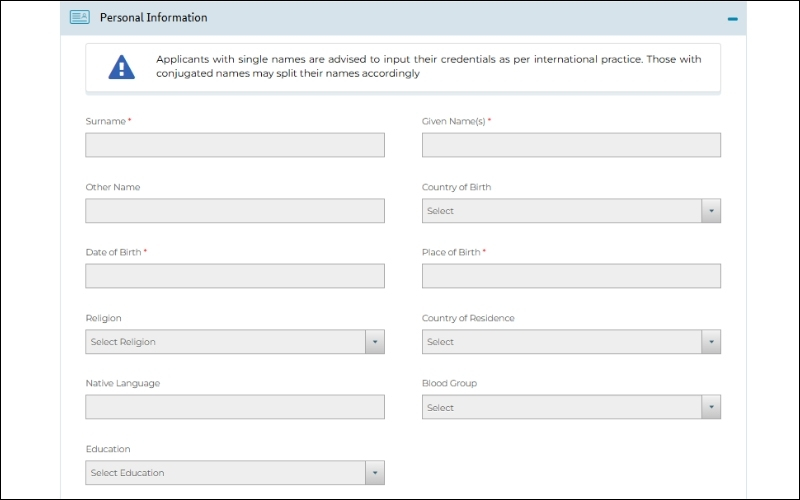Image resolution: width=800 pixels, height=500 pixels.
Task: Click the Country of Birth dropdown arrow
Action: click(711, 211)
